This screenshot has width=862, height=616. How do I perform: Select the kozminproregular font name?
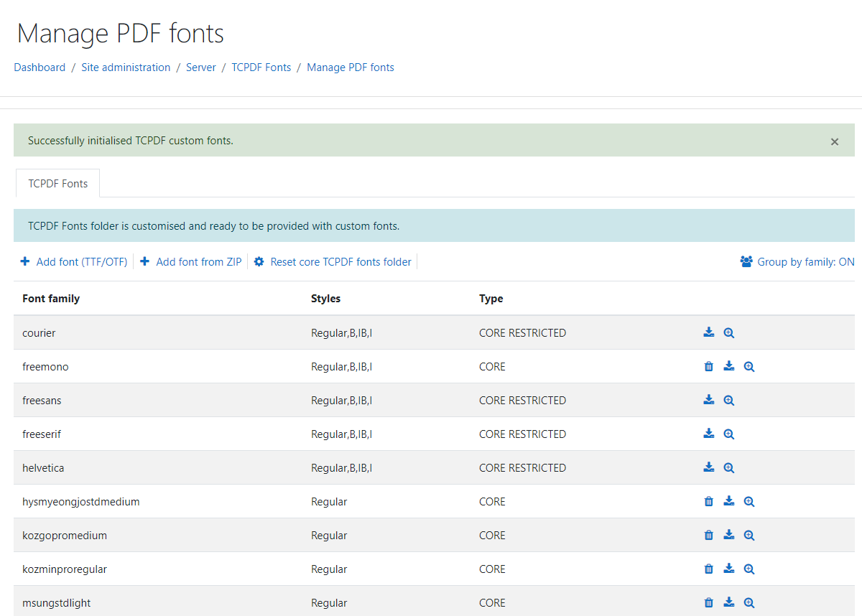[65, 569]
